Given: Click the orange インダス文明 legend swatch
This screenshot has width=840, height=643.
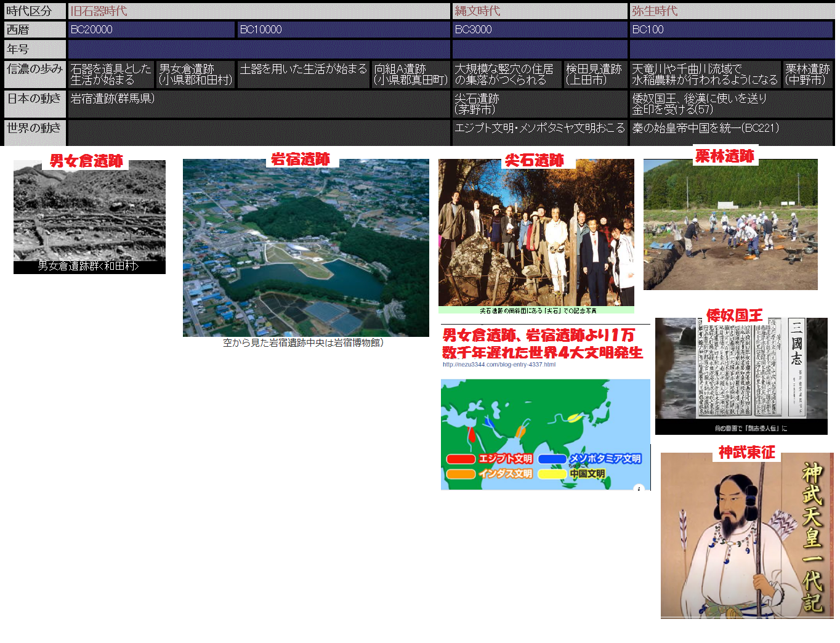Looking at the screenshot, I should [x=460, y=474].
